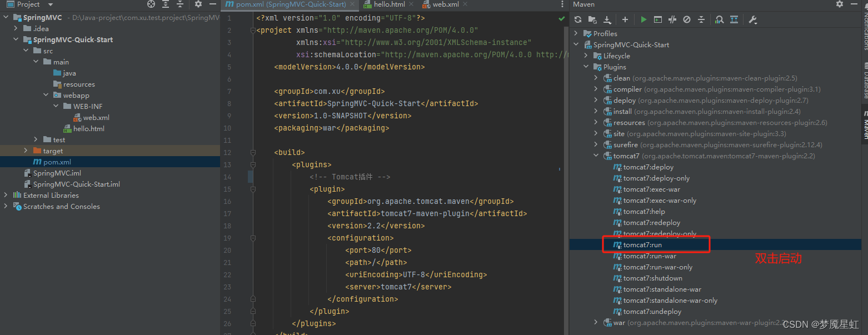Open editor tabs more options menu

pos(562,4)
